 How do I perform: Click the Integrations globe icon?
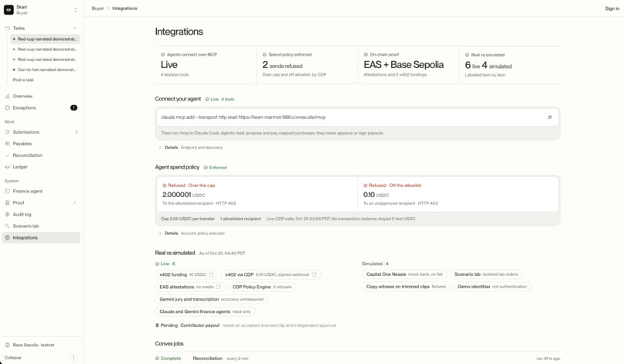click(7, 237)
